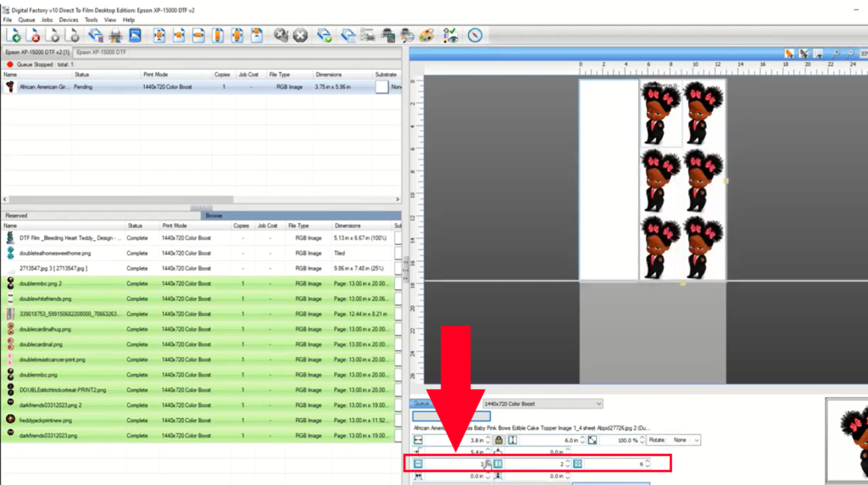868x485 pixels.
Task: Switch to Epson XP-15000 DTF queue tab
Action: point(102,53)
